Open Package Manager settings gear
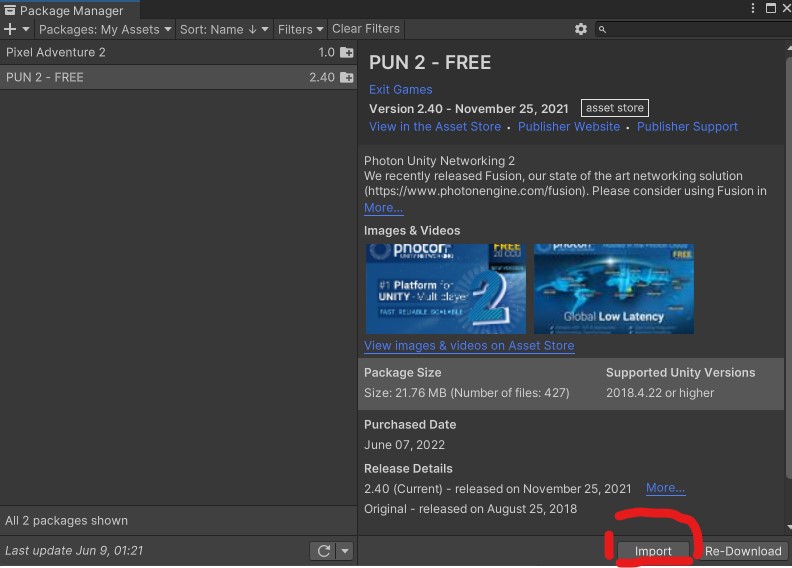The width and height of the screenshot is (792, 568). 581,29
